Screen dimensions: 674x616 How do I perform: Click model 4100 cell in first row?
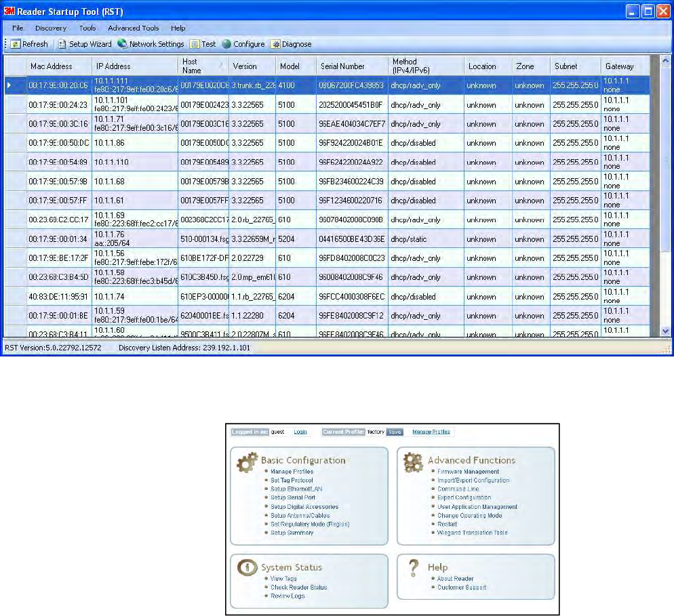tap(296, 85)
